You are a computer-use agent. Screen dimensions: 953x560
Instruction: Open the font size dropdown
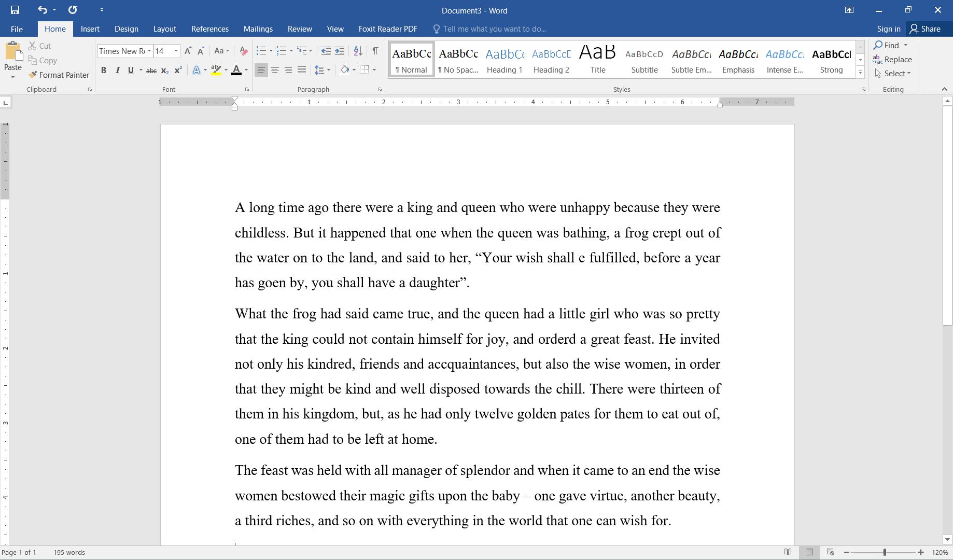[x=176, y=51]
